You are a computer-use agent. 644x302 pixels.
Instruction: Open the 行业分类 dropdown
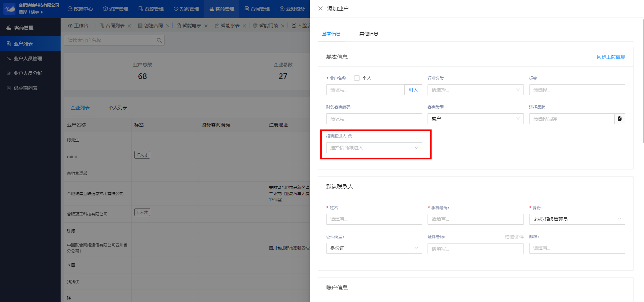(475, 90)
